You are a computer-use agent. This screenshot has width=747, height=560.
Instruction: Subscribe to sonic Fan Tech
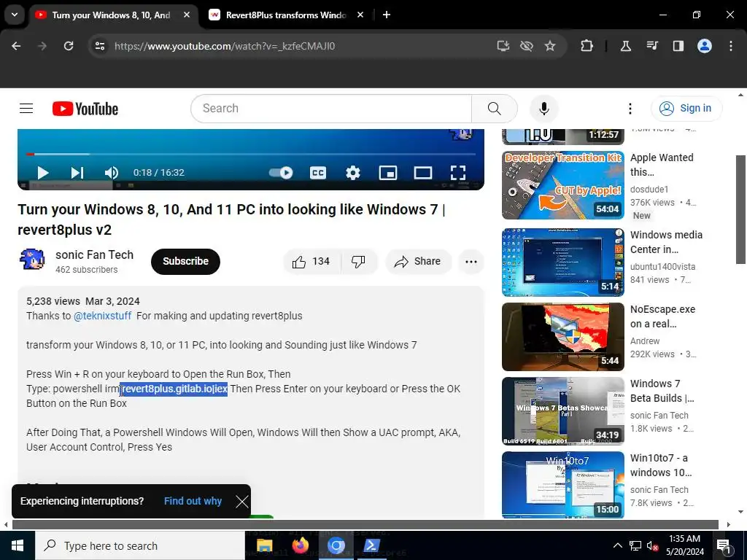click(x=185, y=262)
